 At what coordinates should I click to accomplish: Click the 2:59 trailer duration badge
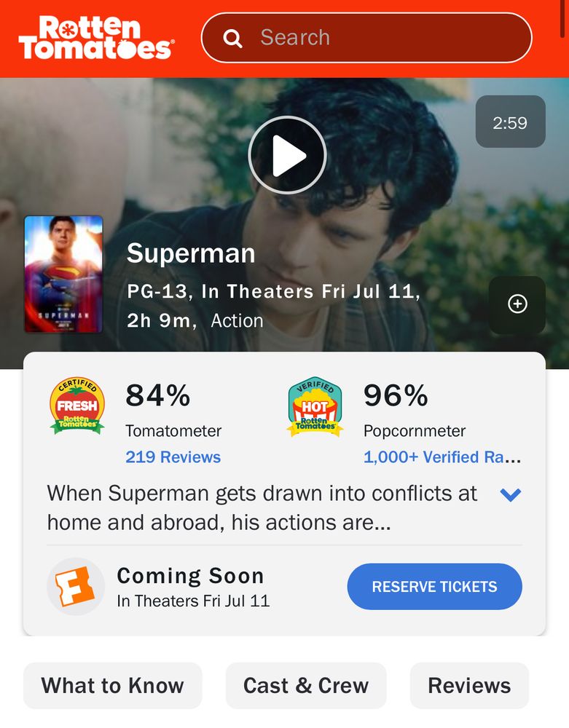point(510,122)
